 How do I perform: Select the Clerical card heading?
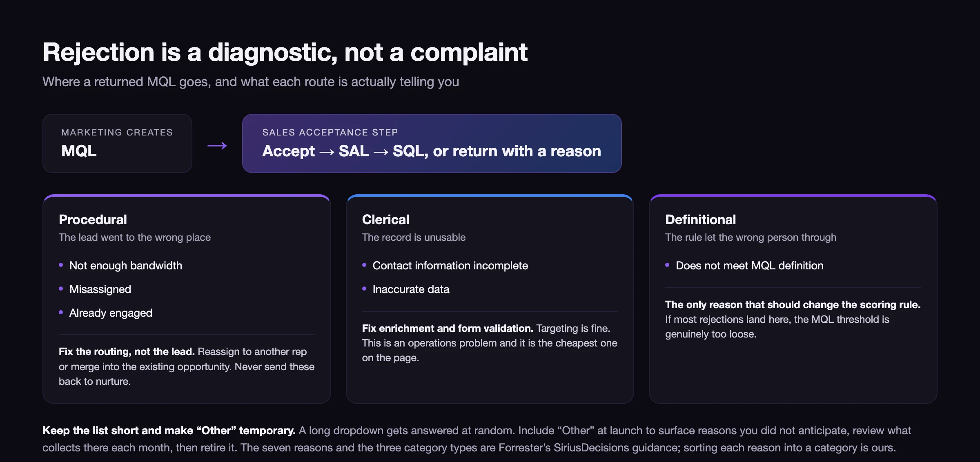click(385, 220)
